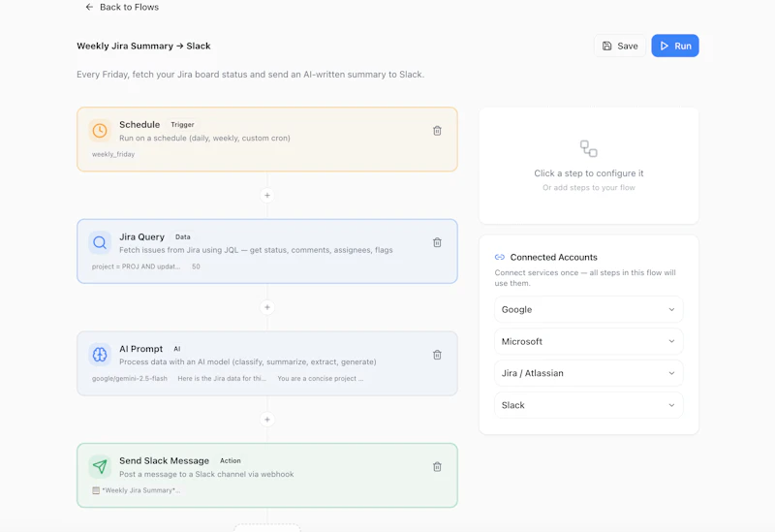
Task: Add a step after Schedule with plus button
Action: [x=267, y=196]
